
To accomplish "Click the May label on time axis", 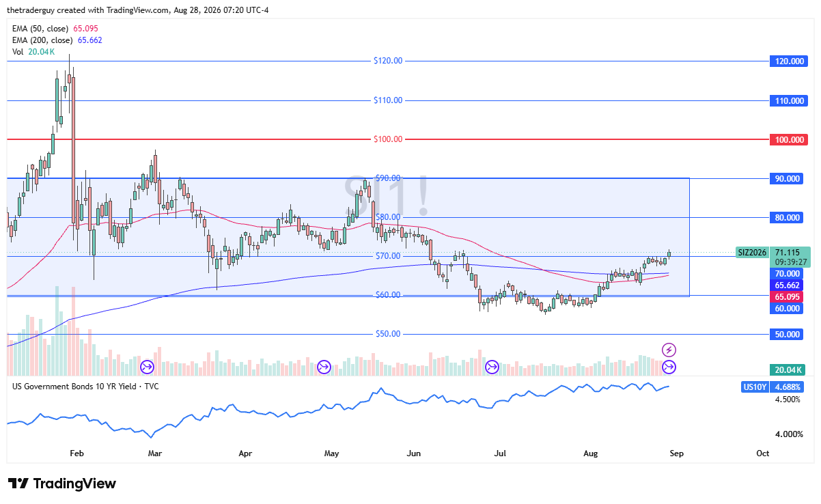I will coord(331,453).
